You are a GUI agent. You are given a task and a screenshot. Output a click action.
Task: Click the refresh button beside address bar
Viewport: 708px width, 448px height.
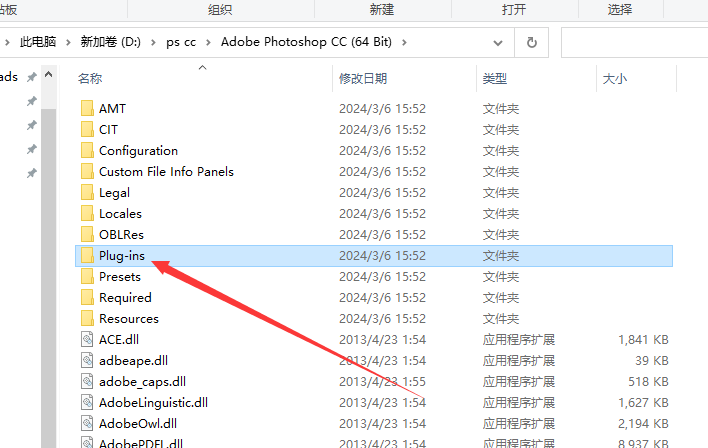click(x=532, y=42)
